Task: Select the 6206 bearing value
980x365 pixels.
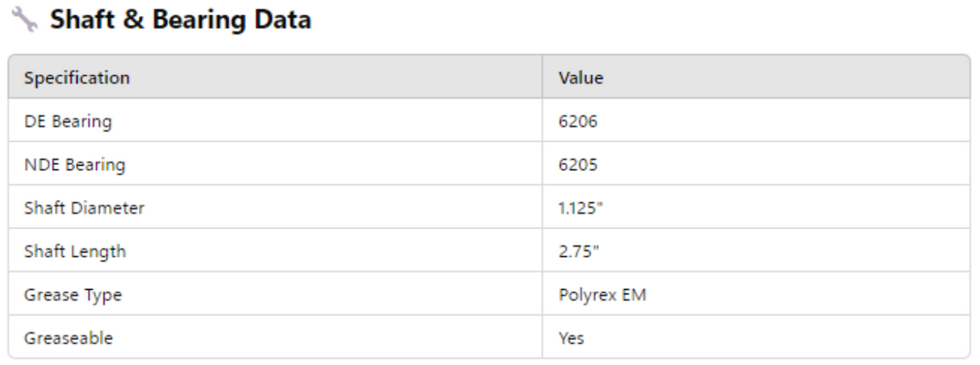Action: pyautogui.click(x=575, y=122)
